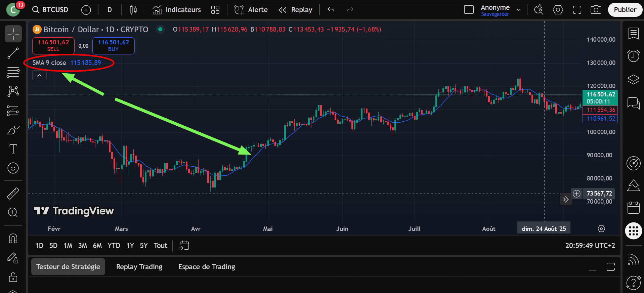The height and width of the screenshot is (293, 644).
Task: Toggle fullscreen mode
Action: (x=577, y=10)
